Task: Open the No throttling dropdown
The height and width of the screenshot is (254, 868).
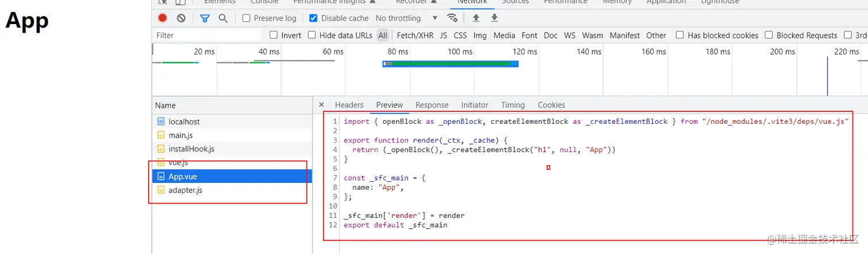Action: (x=406, y=18)
